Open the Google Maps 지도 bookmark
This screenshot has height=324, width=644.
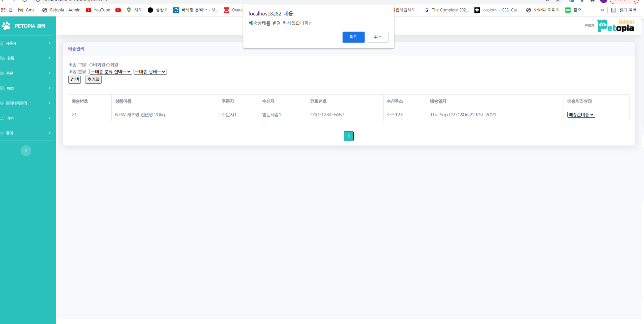(134, 10)
